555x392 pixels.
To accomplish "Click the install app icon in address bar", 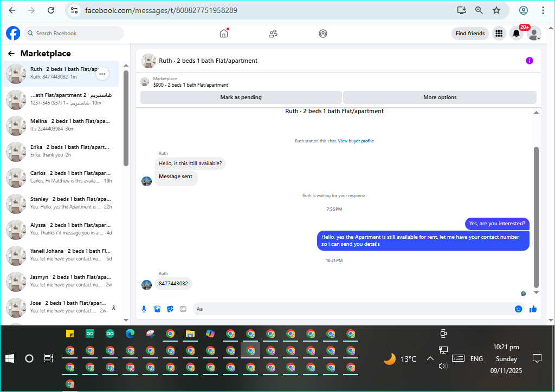I will click(x=462, y=10).
